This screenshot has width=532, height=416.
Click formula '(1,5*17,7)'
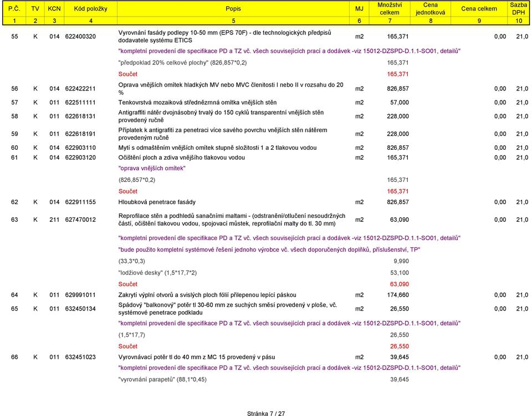coord(132,335)
